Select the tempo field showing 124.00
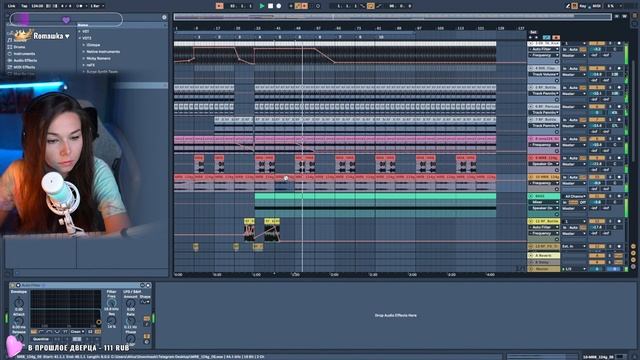 pos(38,6)
